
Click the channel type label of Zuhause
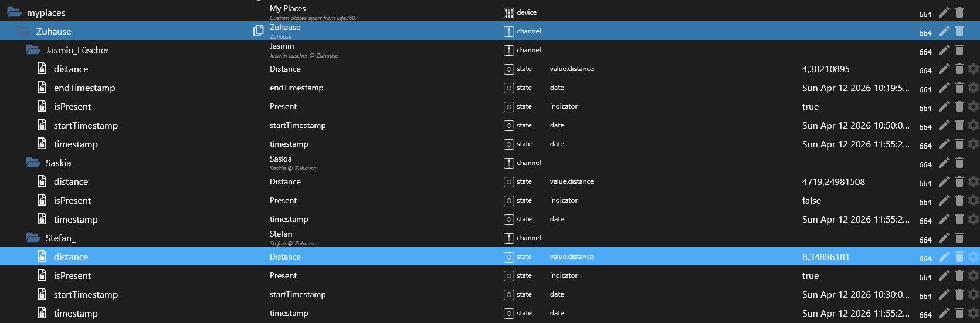529,31
